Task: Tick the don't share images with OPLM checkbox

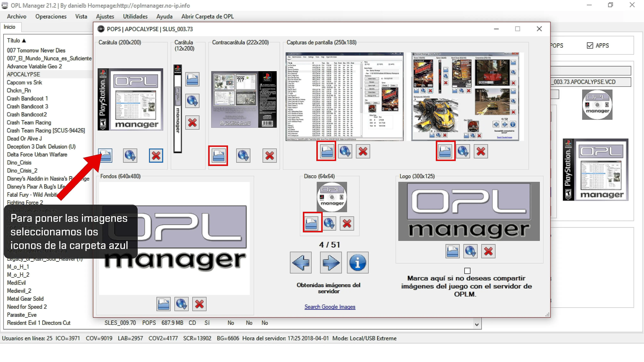Action: (467, 271)
